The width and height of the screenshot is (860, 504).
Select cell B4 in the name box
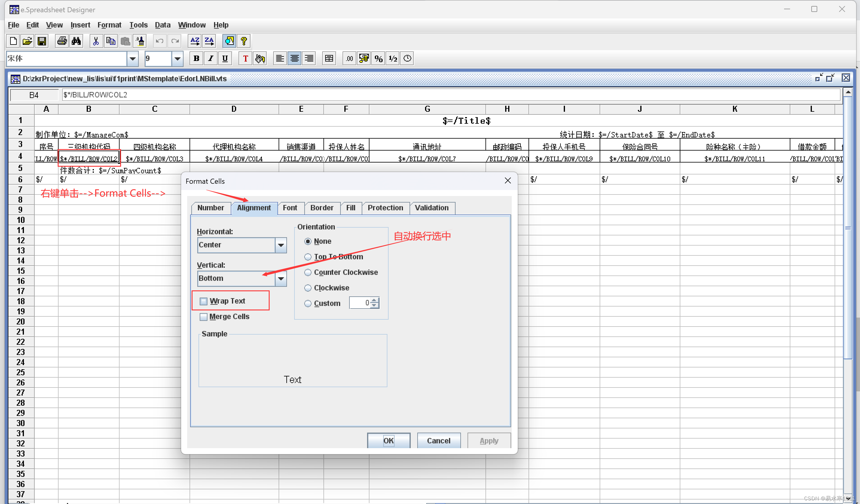pos(34,95)
